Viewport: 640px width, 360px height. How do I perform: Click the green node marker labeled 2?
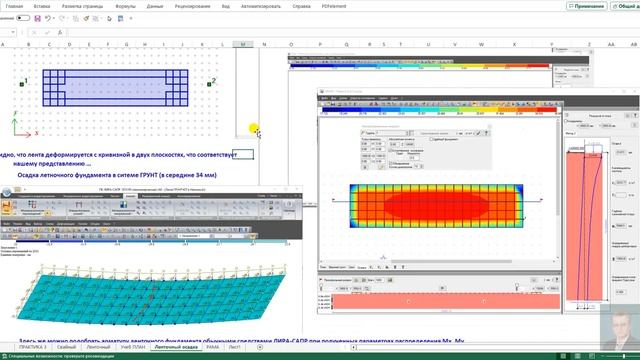209,84
